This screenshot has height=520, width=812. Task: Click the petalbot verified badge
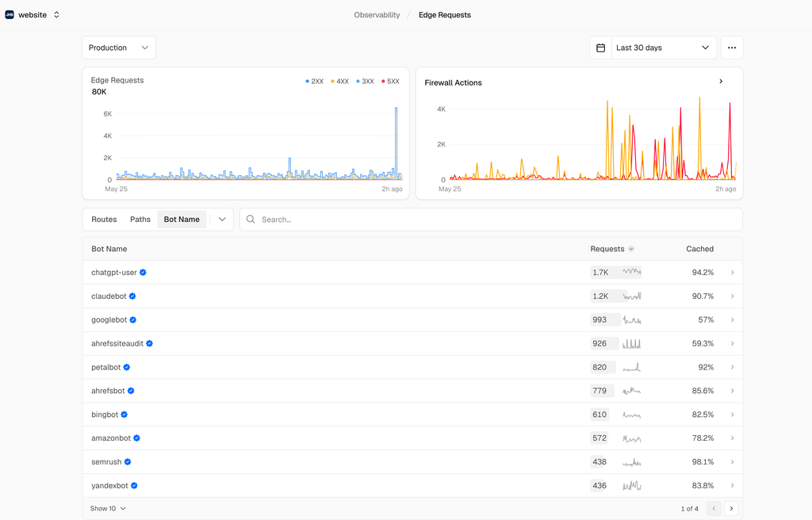tap(127, 367)
